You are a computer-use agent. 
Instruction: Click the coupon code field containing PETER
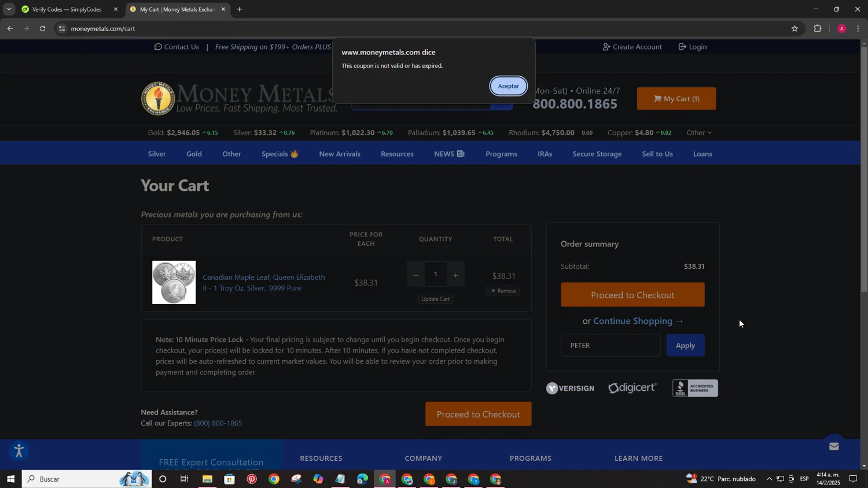click(610, 346)
